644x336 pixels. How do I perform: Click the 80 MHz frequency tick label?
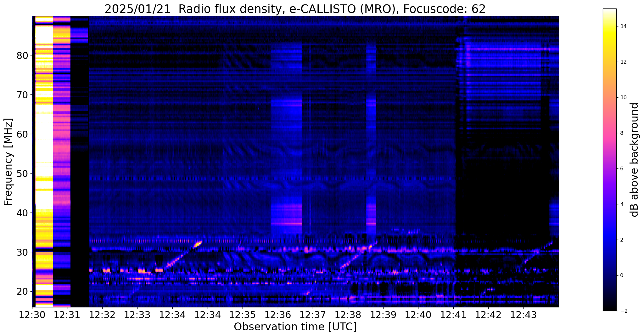pos(22,55)
